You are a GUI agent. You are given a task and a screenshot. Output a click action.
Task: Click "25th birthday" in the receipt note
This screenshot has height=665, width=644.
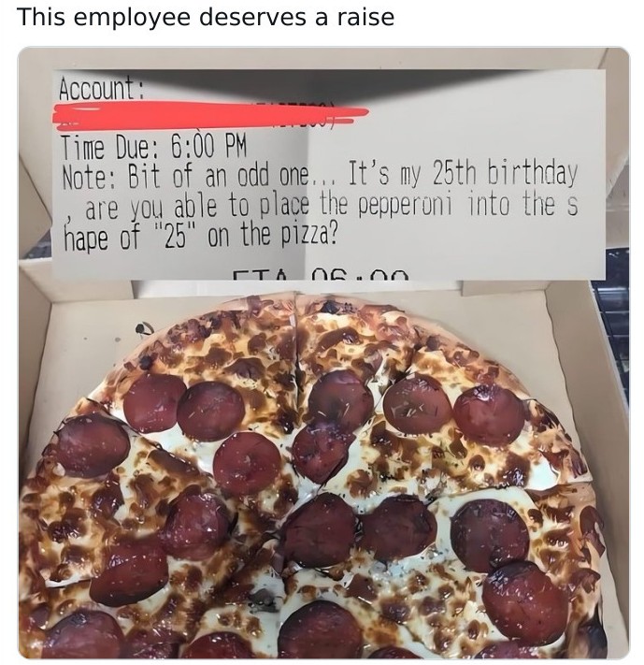(x=505, y=174)
